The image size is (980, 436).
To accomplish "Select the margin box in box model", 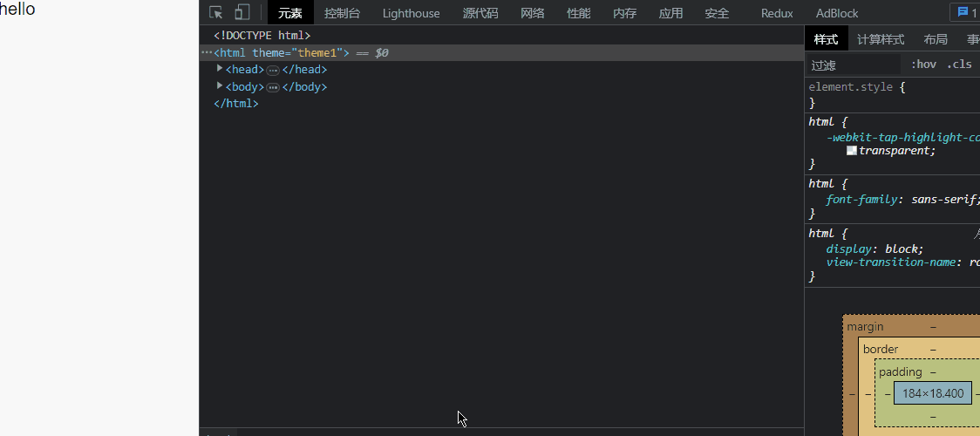I will pyautogui.click(x=865, y=327).
